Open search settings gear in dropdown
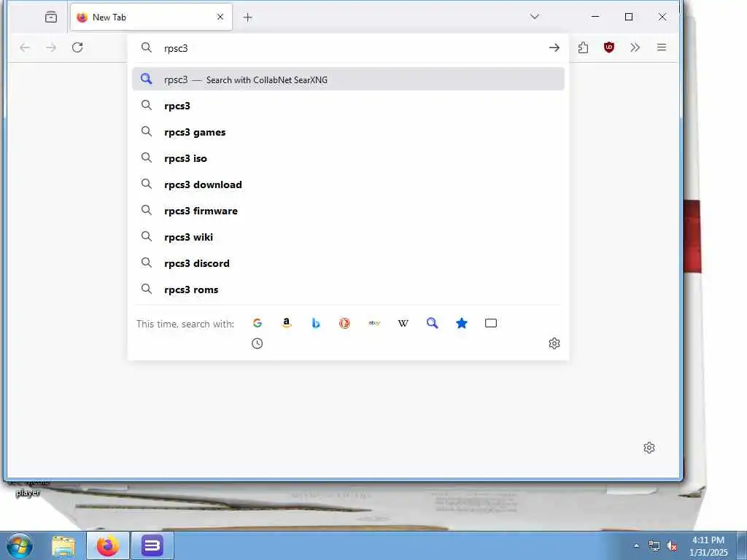 tap(554, 343)
